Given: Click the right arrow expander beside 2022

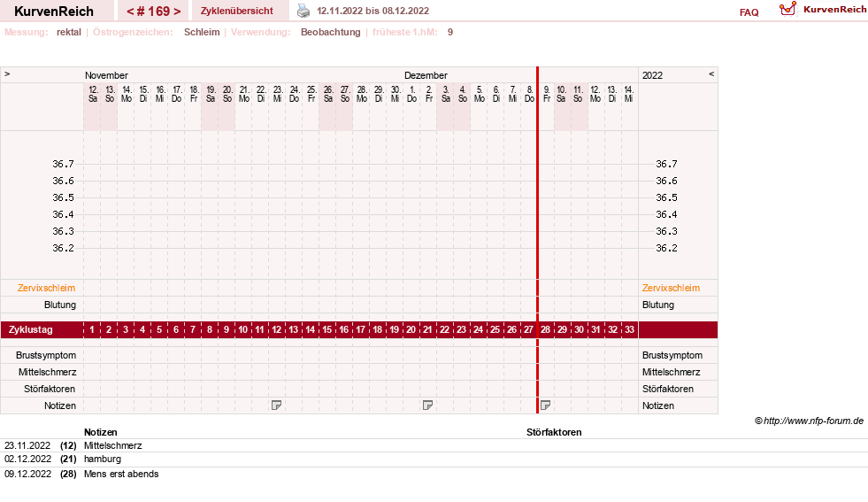Looking at the screenshot, I should click(711, 73).
